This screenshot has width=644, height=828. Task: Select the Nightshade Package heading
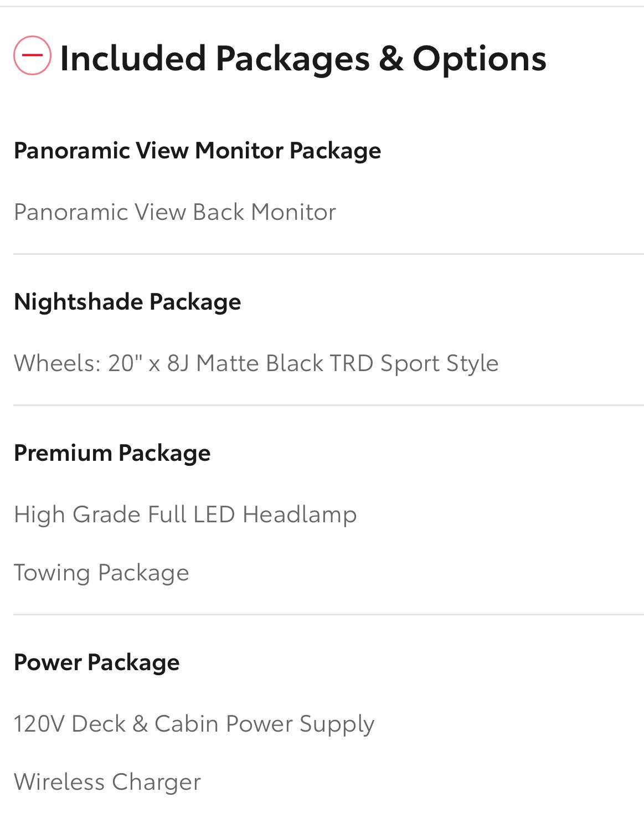pyautogui.click(x=127, y=302)
